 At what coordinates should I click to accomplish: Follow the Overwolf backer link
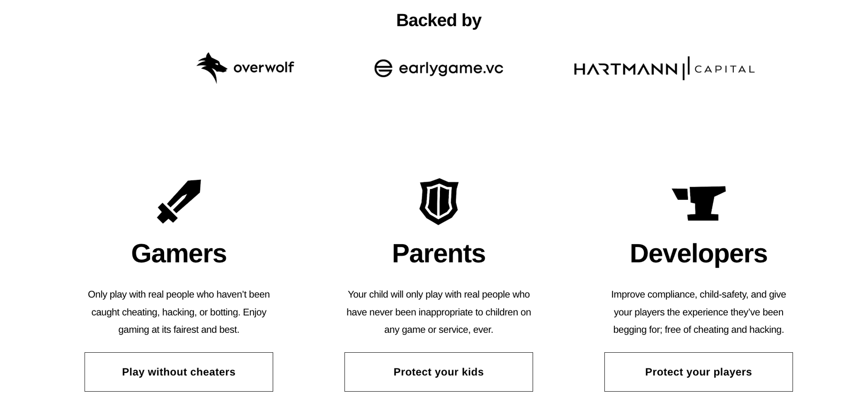click(245, 67)
